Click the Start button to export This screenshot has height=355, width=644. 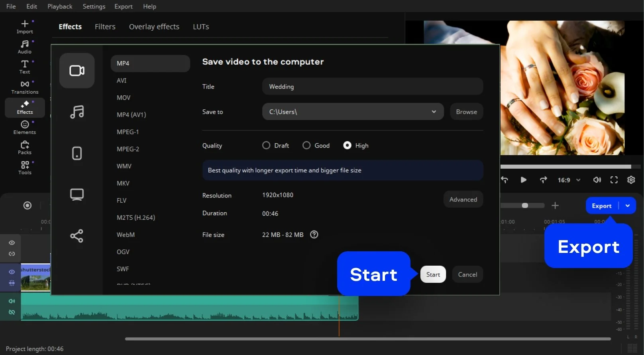tap(433, 274)
